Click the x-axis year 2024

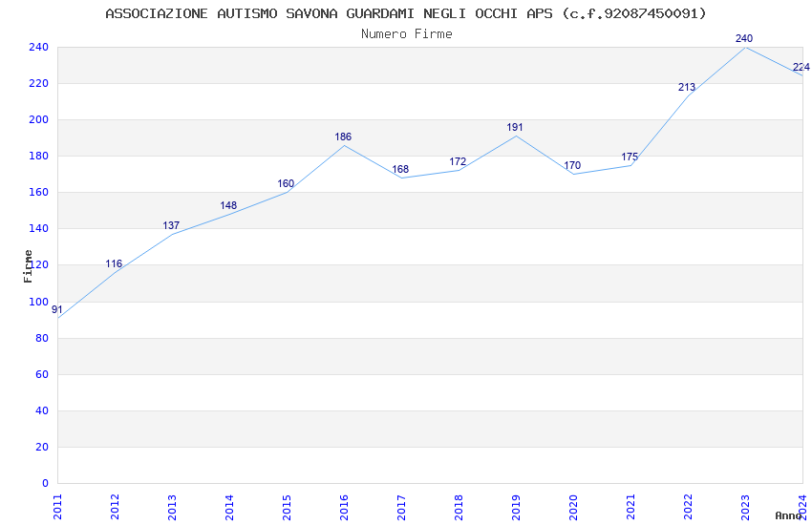802,507
